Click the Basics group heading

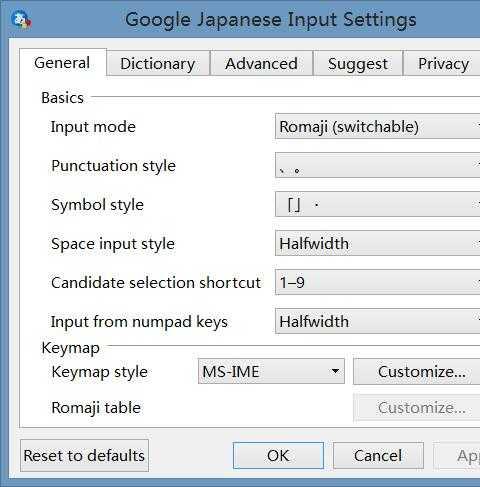click(62, 98)
